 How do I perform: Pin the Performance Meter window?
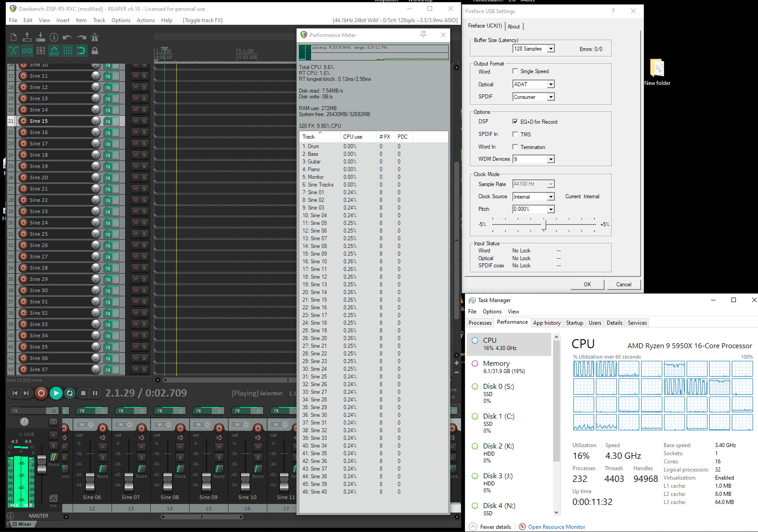[x=423, y=35]
